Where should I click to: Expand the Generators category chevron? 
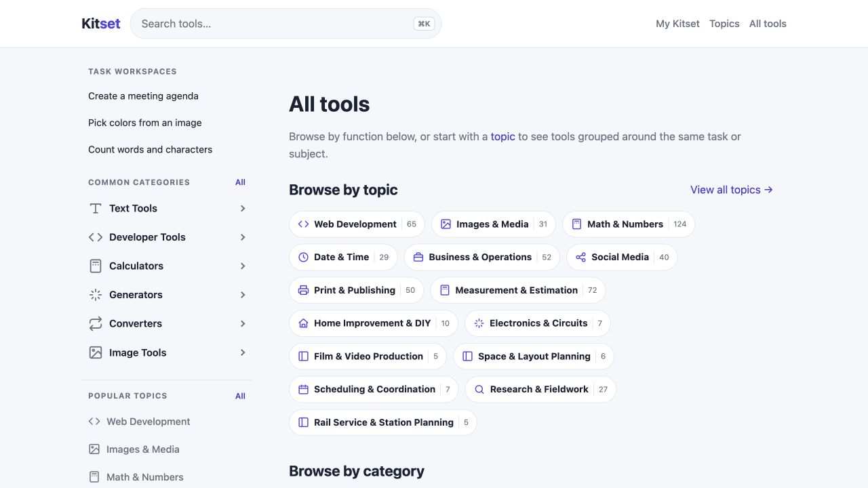point(243,295)
